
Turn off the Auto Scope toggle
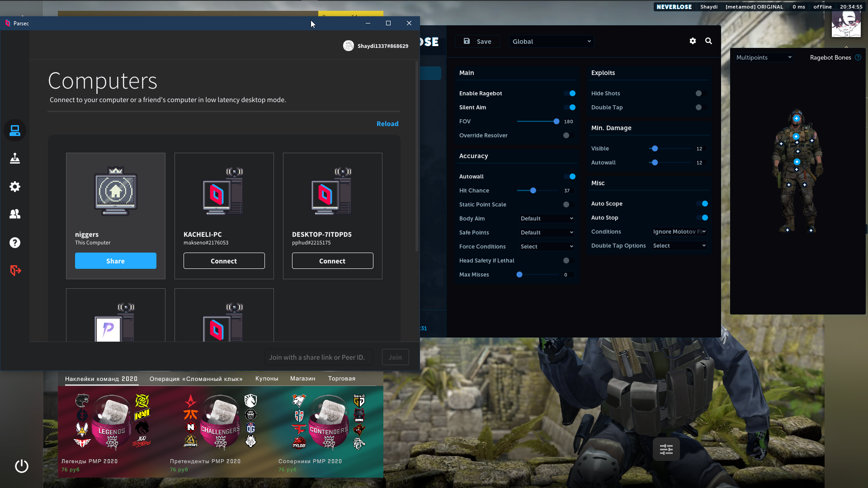click(x=702, y=204)
